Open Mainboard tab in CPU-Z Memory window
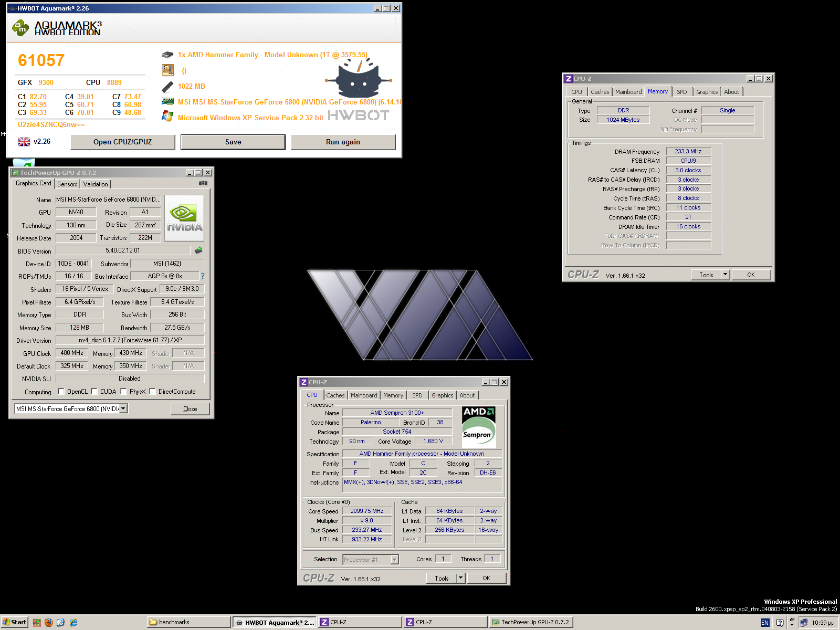This screenshot has height=630, width=840. coord(628,92)
